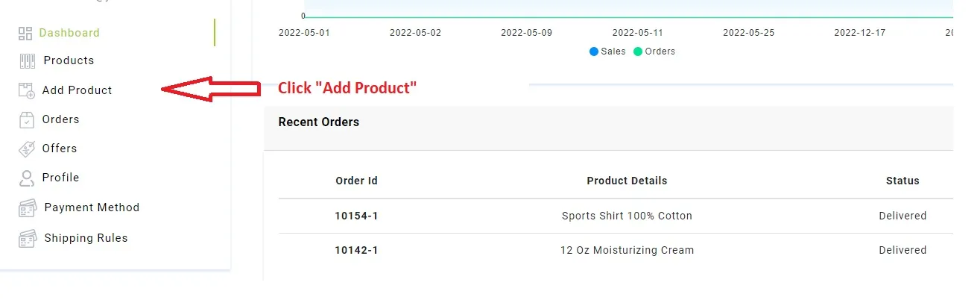Screen dimensions: 980x303
Task: Select order 10142-1 in Recent Orders
Action: point(356,250)
